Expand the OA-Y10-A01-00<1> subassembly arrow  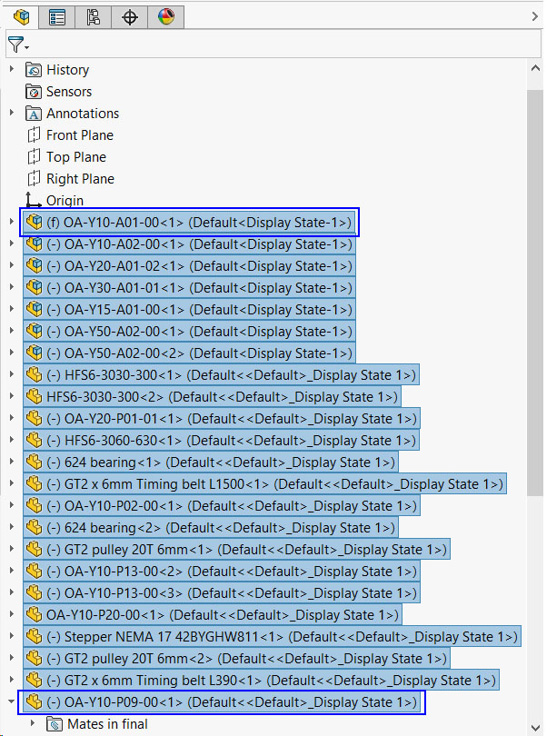click(x=12, y=222)
